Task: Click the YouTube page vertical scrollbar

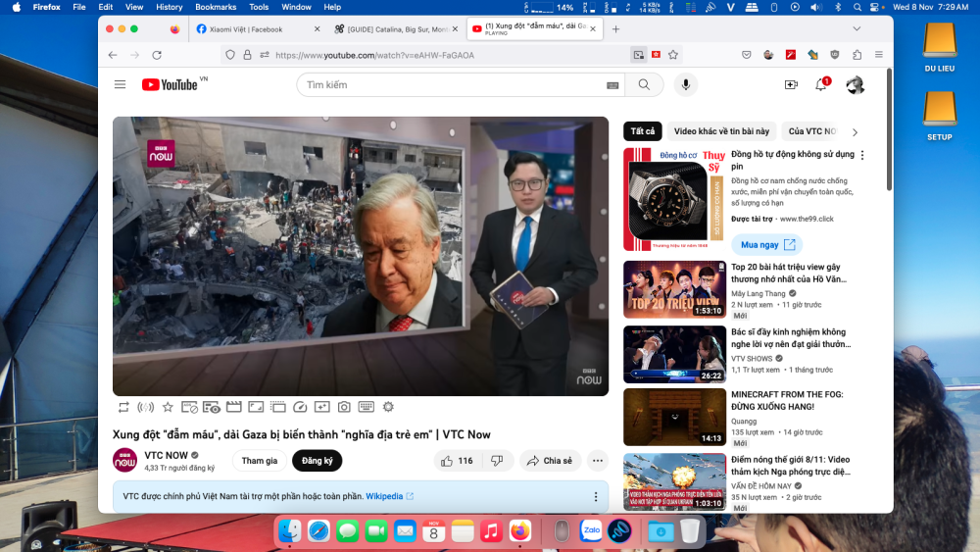Action: click(890, 131)
